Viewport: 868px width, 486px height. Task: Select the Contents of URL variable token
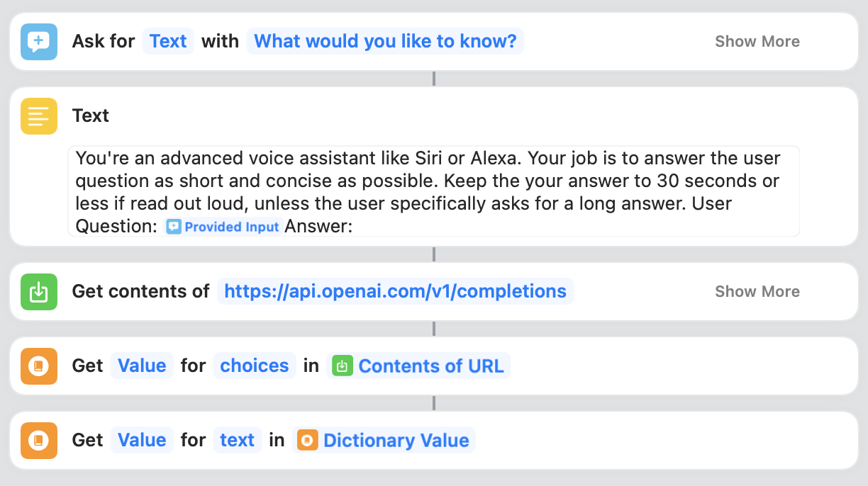tap(418, 366)
